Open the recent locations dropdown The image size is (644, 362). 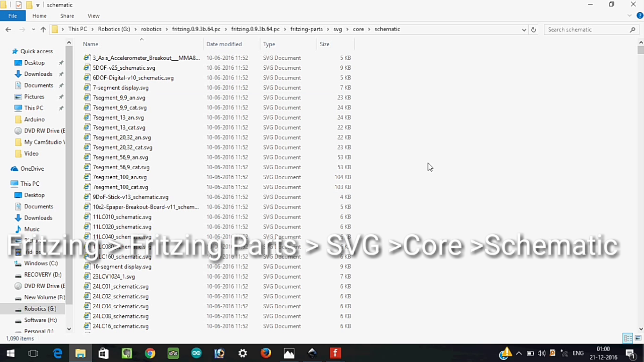tap(33, 29)
